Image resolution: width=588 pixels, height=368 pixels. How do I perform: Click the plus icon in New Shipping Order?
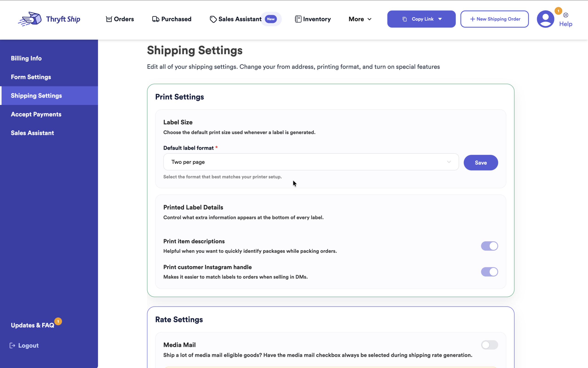tap(472, 19)
